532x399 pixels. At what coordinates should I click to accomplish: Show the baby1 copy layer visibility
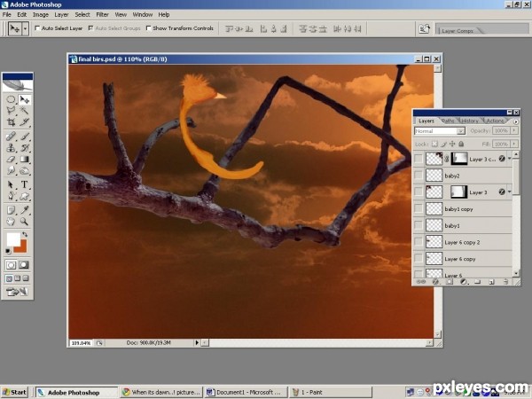(x=419, y=208)
